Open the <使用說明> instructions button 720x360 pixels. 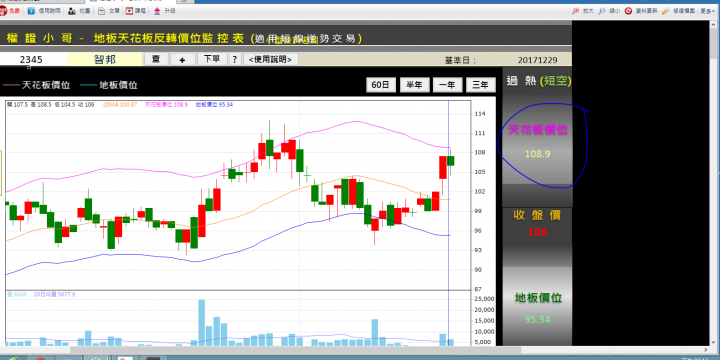point(271,59)
